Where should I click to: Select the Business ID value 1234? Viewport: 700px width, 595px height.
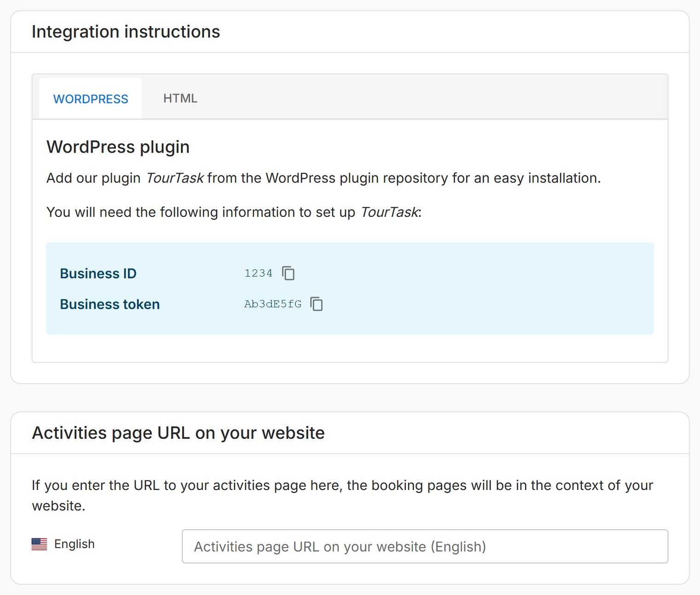258,273
